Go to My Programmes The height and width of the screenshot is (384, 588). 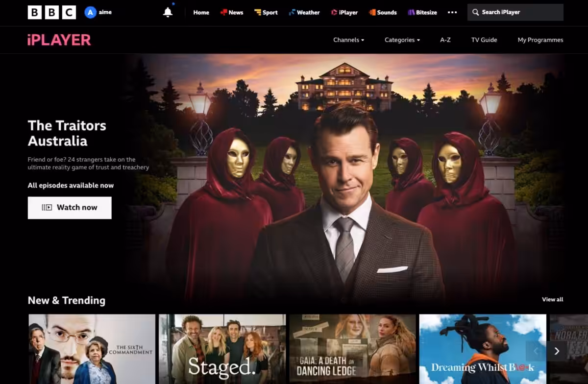point(540,40)
